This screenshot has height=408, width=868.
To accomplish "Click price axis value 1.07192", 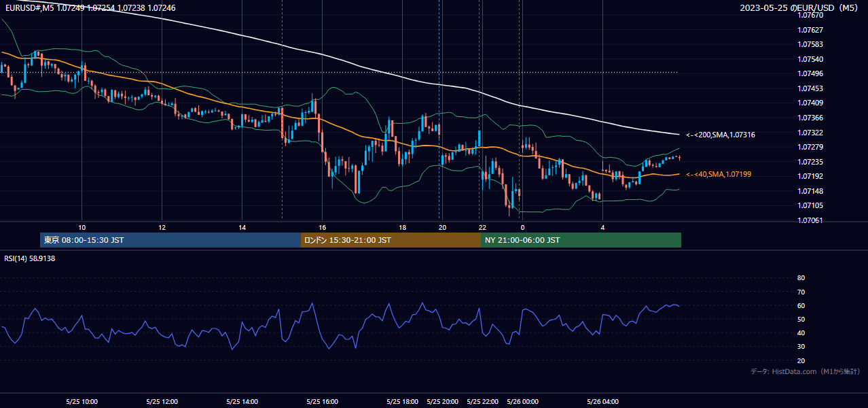I will point(810,176).
